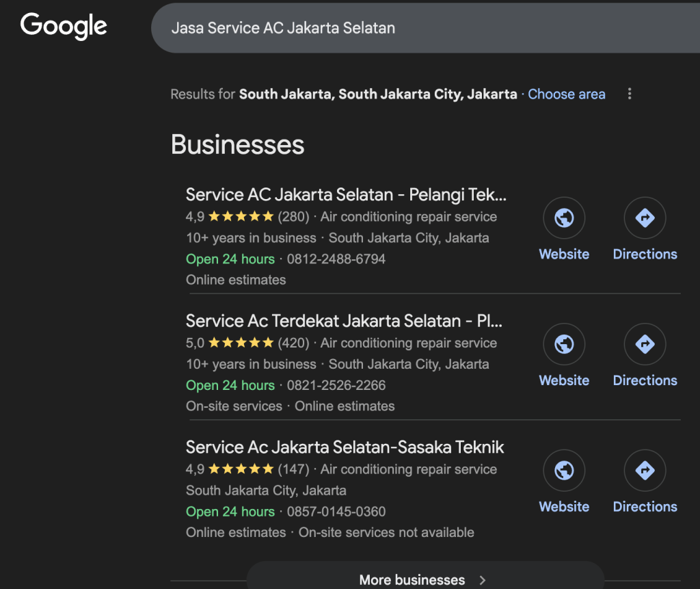Open website globe icon for Service Ac Terdekat
This screenshot has width=700, height=589.
click(564, 344)
